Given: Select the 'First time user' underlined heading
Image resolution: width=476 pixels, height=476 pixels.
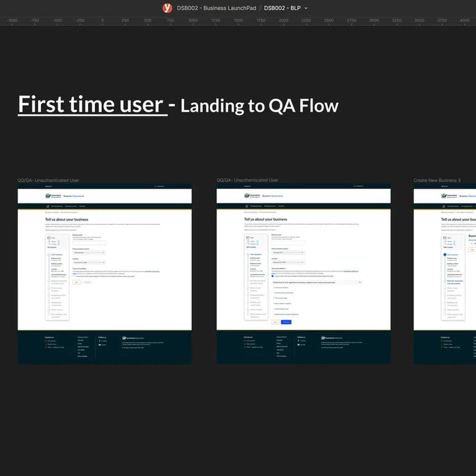Looking at the screenshot, I should click(92, 104).
